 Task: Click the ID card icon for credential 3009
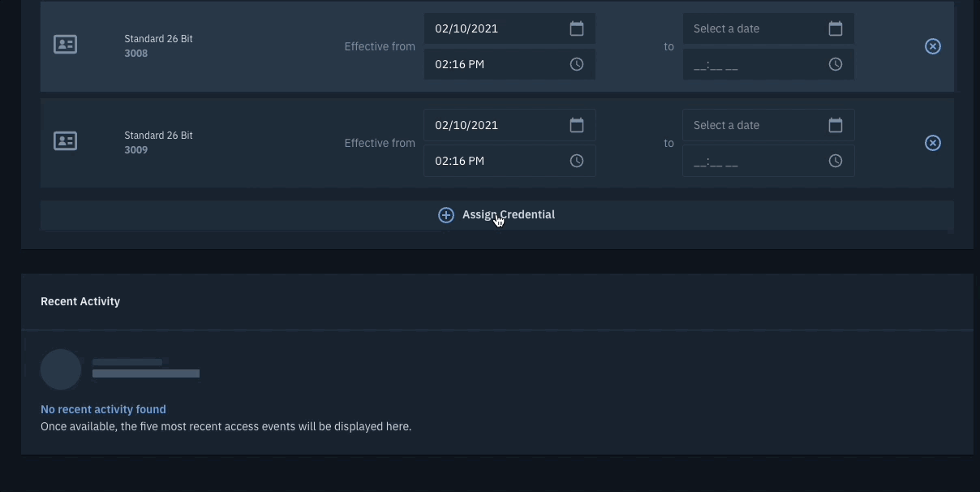[x=65, y=141]
